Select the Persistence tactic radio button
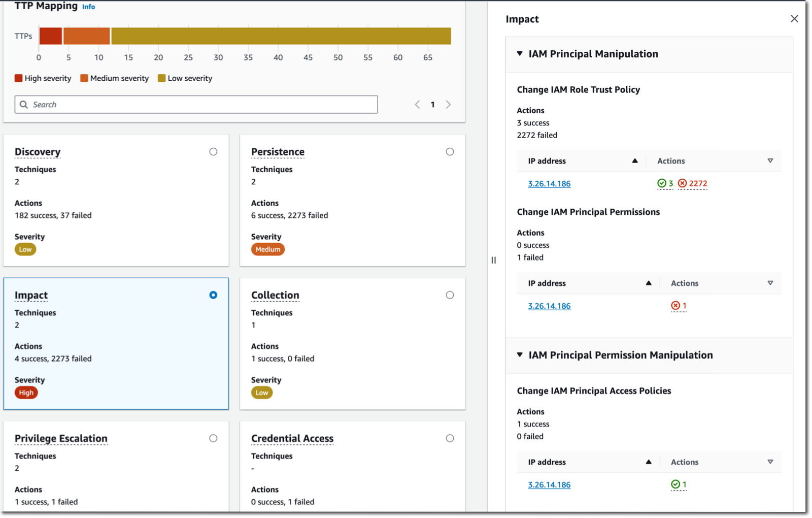Viewport: 812px width, 518px height. coord(450,152)
